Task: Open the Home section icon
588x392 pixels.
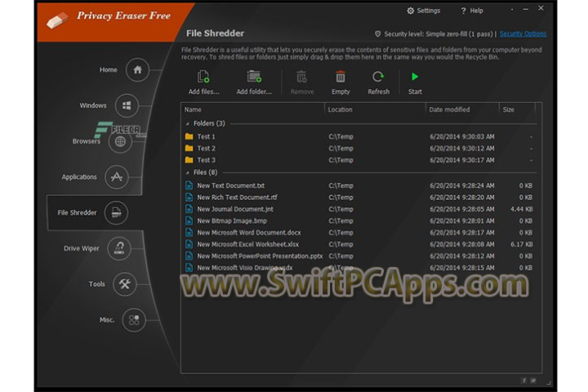Action: (x=138, y=69)
